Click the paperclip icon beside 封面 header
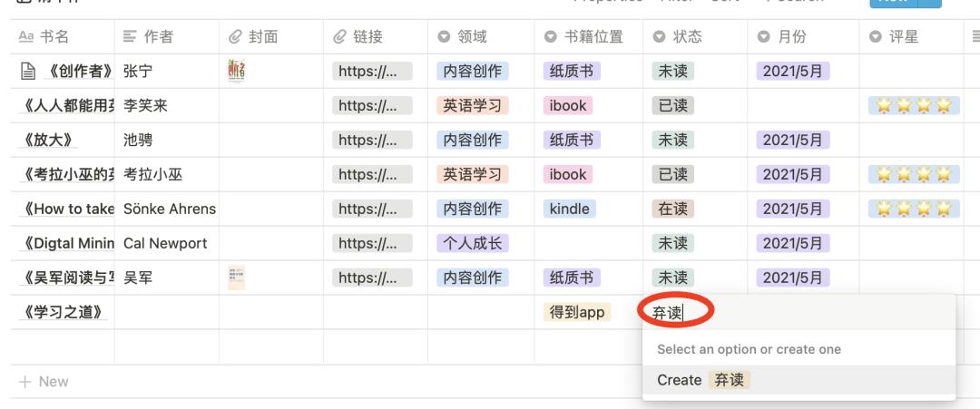 [234, 37]
